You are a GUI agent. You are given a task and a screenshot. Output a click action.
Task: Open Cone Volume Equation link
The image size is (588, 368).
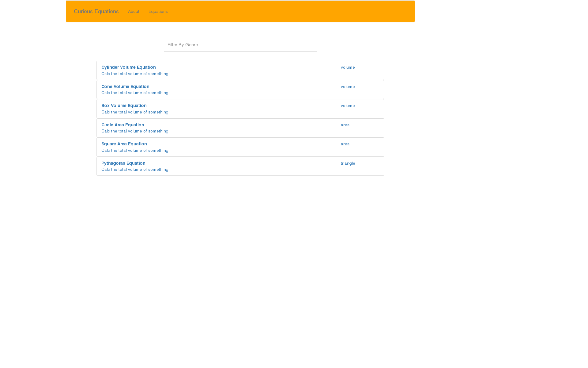pyautogui.click(x=125, y=86)
